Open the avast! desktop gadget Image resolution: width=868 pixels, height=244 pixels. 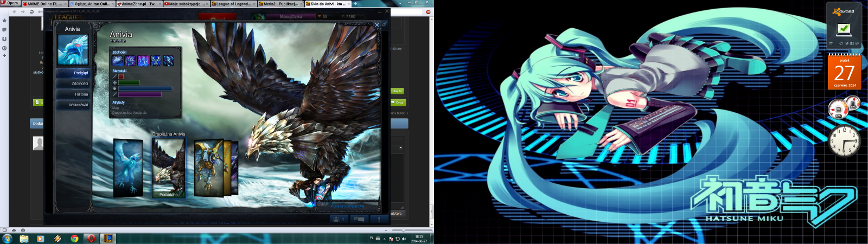[x=844, y=25]
